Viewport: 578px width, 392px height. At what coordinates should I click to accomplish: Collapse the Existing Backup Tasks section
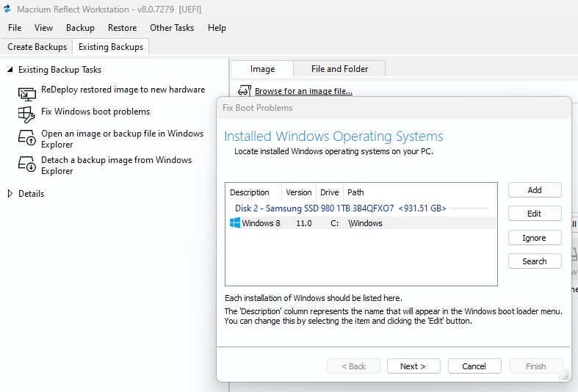[x=10, y=69]
